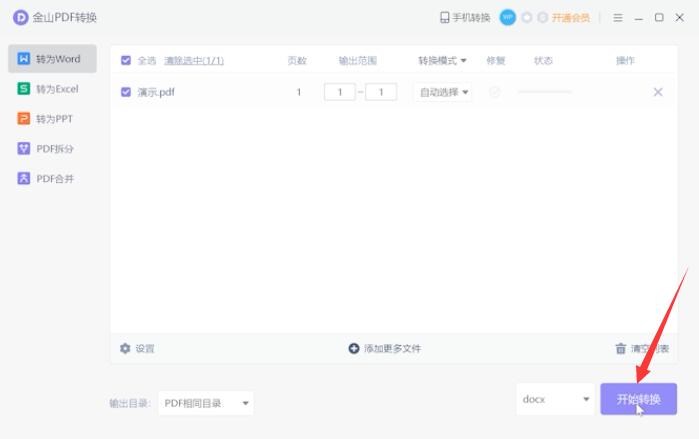The image size is (699, 439).
Task: Uncheck the 演示.pdf file checkbox
Action: [x=126, y=92]
